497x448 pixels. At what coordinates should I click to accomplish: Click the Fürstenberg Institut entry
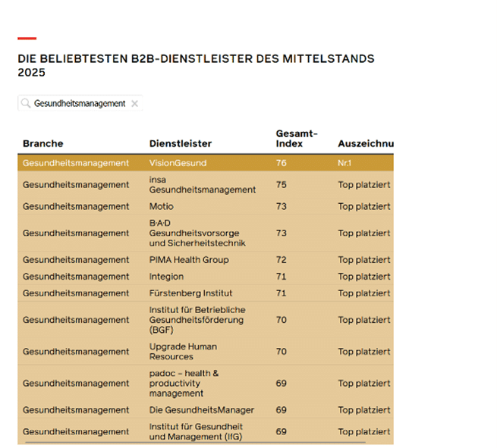(x=190, y=293)
